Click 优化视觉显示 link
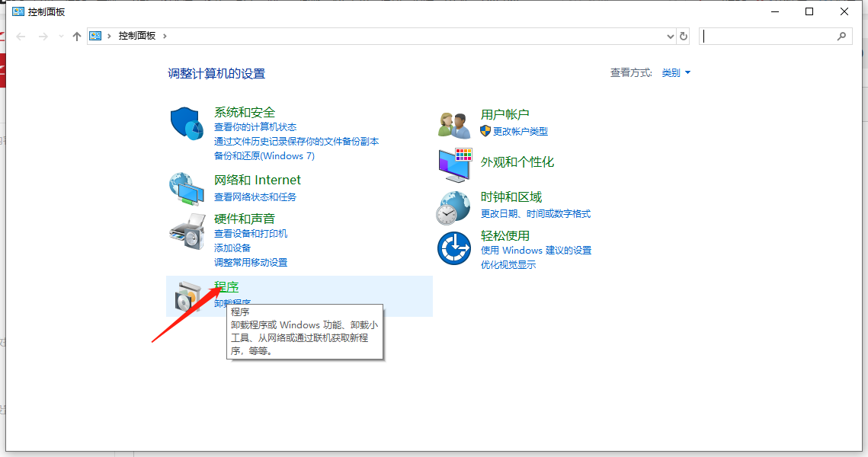Screen dimensions: 868x457 tap(508, 264)
